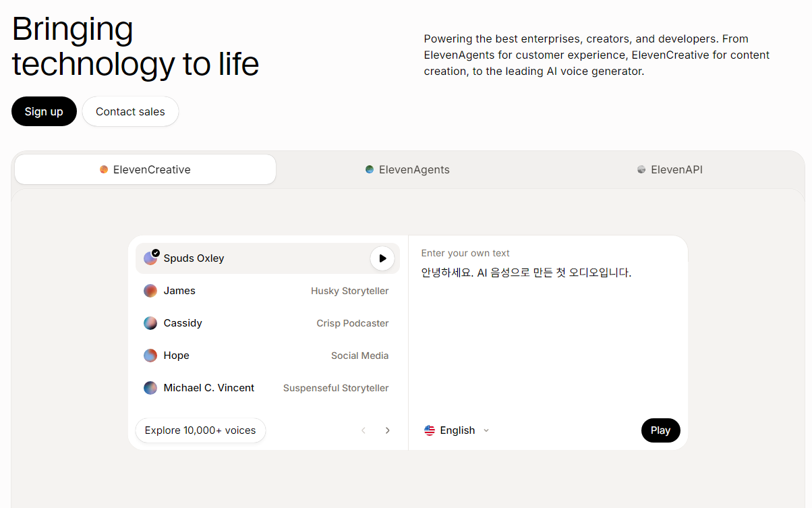This screenshot has height=508, width=812.
Task: Click the Social Media label
Action: pyautogui.click(x=360, y=356)
